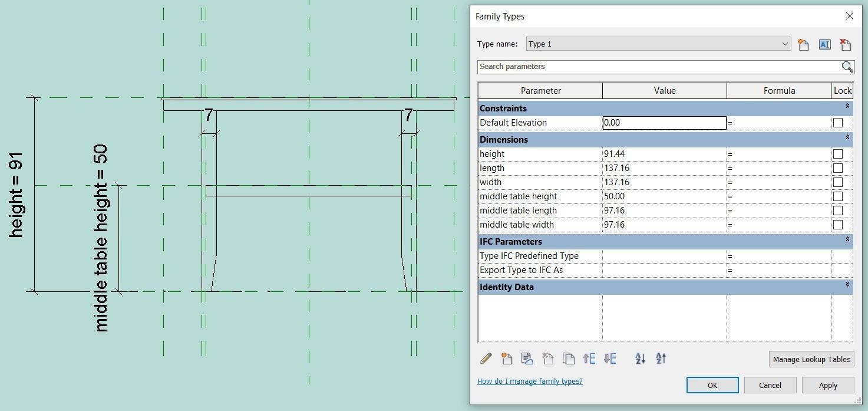
Task: Click the Formula column header
Action: tap(779, 91)
